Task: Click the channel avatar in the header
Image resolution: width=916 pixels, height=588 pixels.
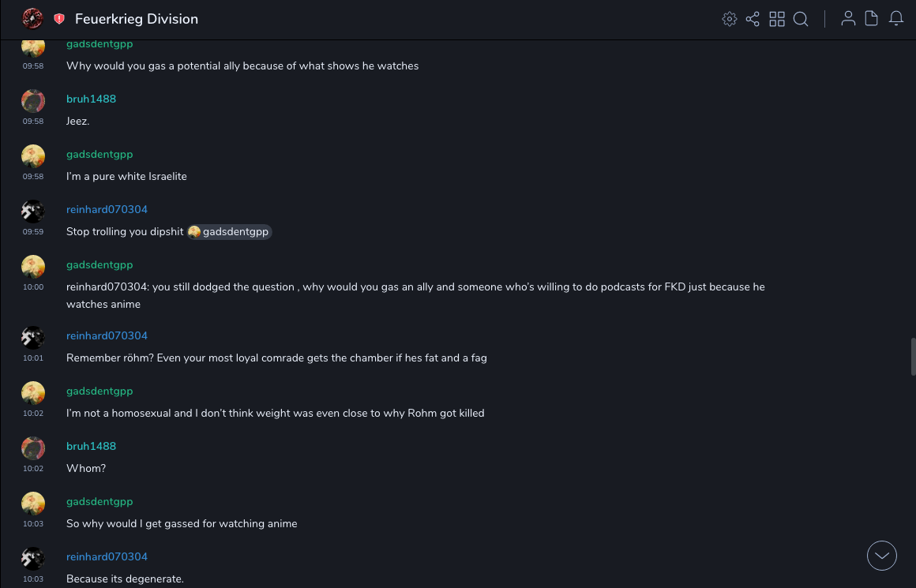Action: 32,18
